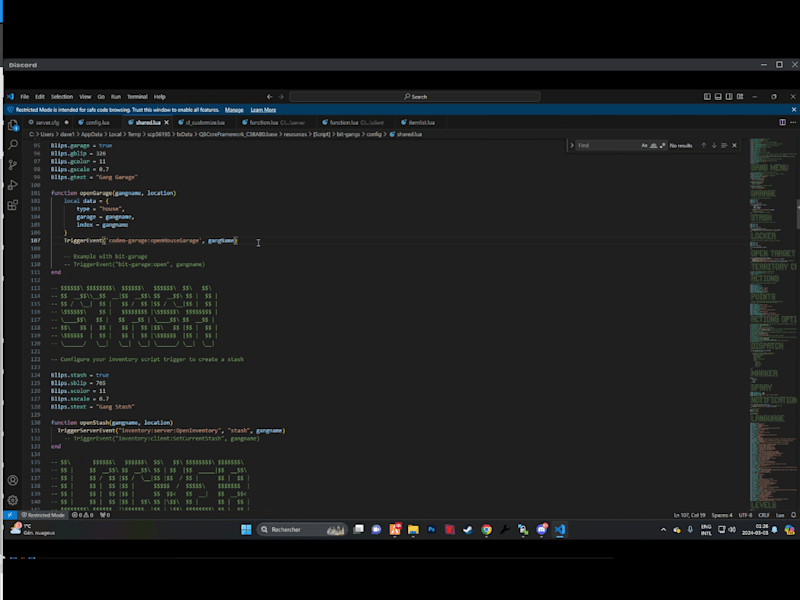Select the [Script] breadcrumb segment
The image size is (800, 600).
(321, 135)
